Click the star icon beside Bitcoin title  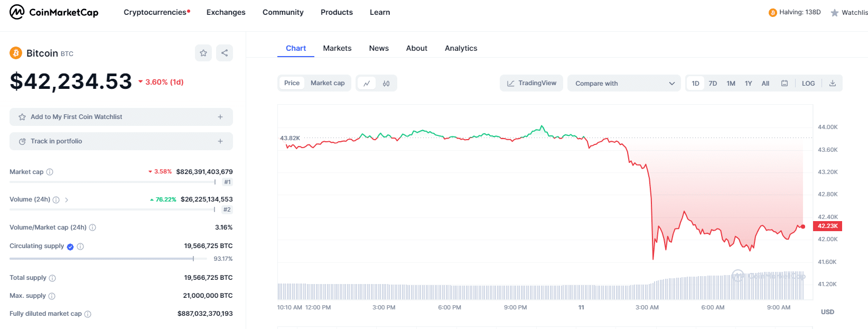click(203, 53)
